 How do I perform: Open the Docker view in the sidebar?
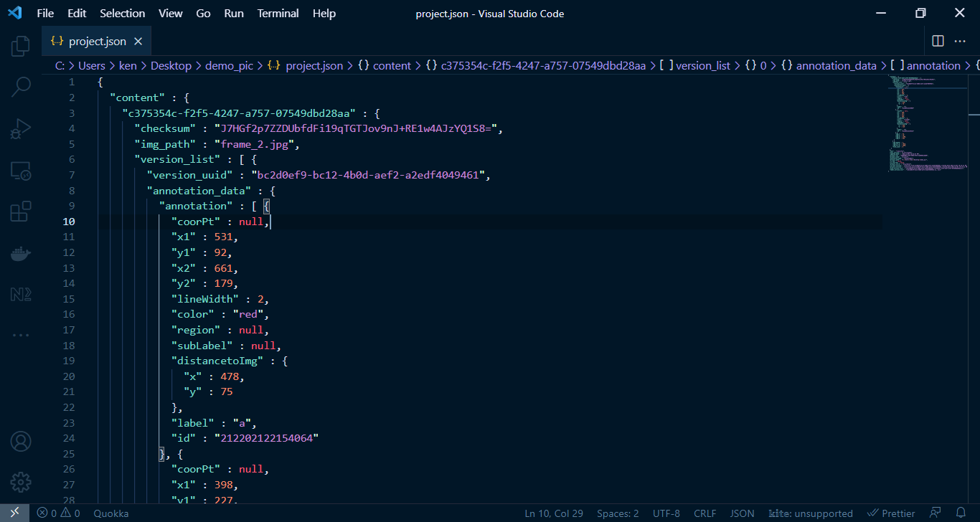pos(20,252)
